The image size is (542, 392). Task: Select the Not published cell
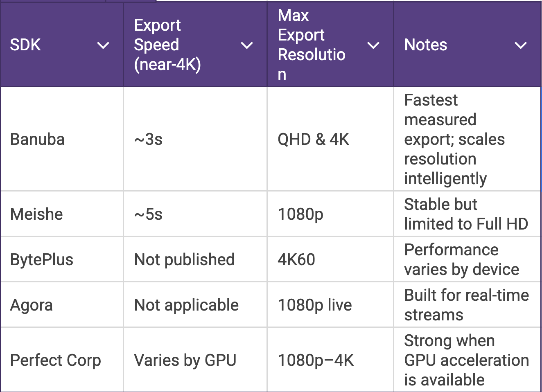pos(185,260)
